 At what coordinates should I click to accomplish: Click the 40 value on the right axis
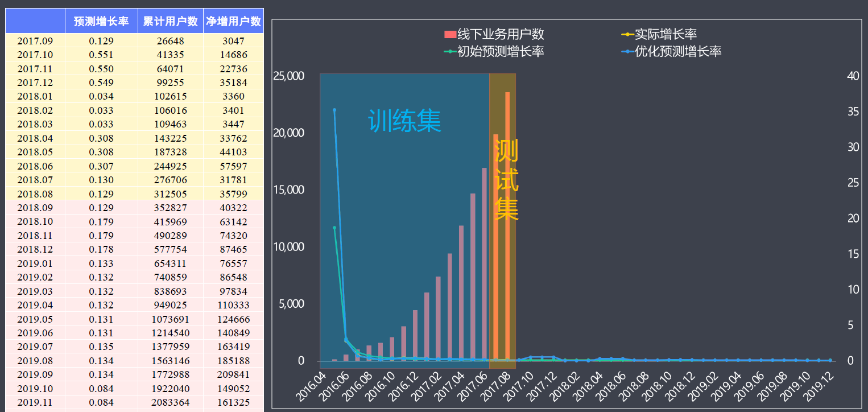click(x=853, y=76)
